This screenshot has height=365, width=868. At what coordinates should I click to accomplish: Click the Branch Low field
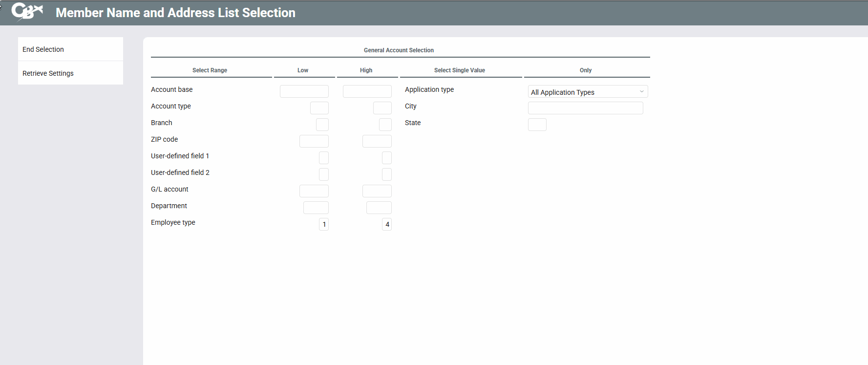point(322,125)
